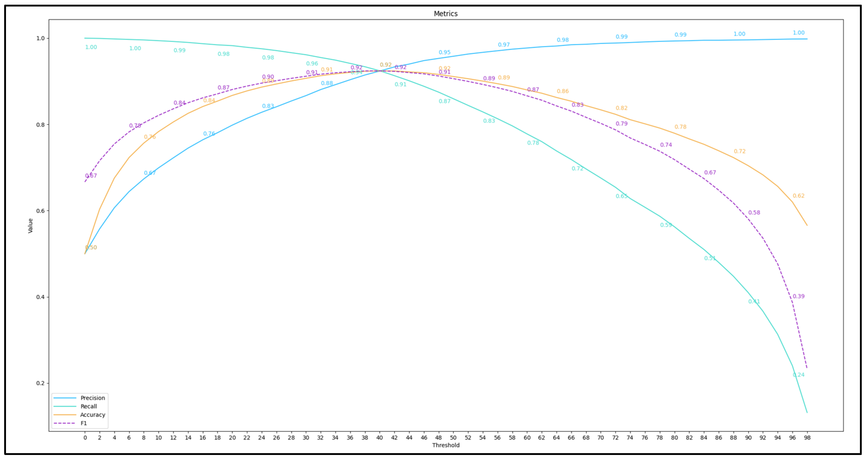Image resolution: width=868 pixels, height=462 pixels.
Task: Click the dashed purple F1 legend line
Action: click(65, 423)
